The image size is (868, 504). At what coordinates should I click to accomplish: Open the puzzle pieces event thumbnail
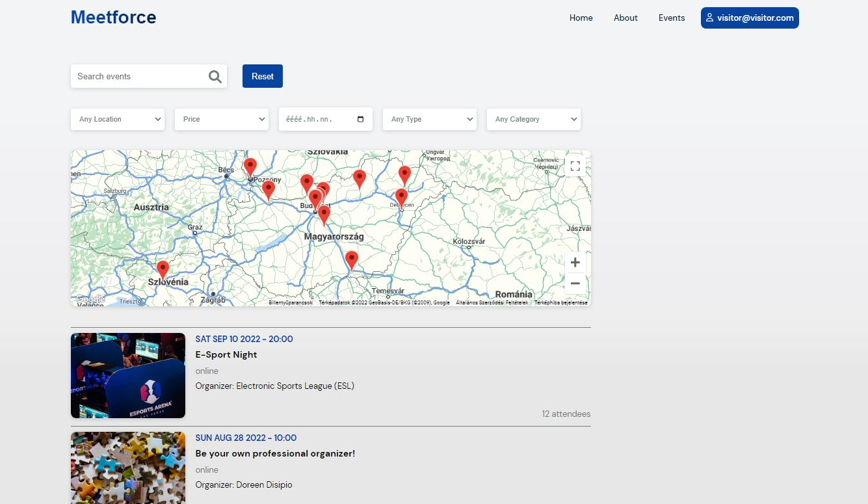click(128, 468)
